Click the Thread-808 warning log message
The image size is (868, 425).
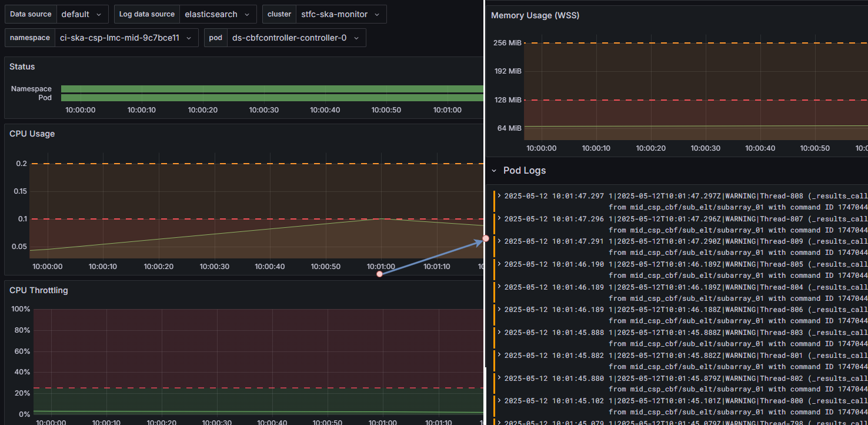click(738, 201)
